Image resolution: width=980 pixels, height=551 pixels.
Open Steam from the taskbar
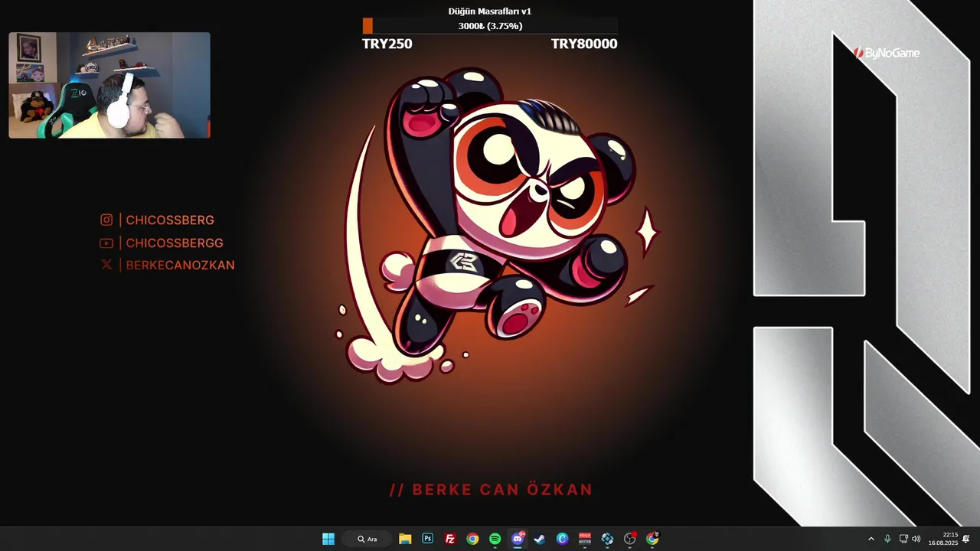tap(540, 539)
